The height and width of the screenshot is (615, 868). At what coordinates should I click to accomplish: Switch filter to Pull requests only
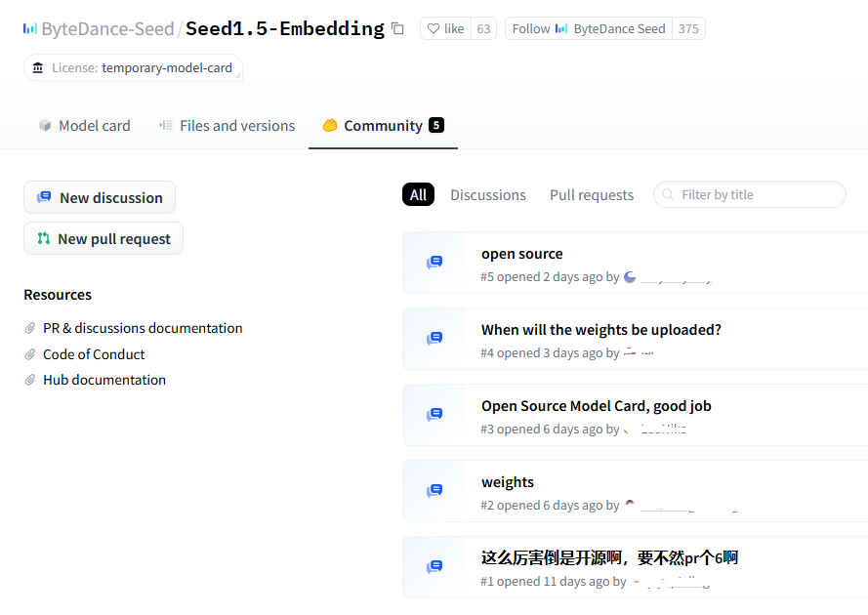[x=591, y=194]
